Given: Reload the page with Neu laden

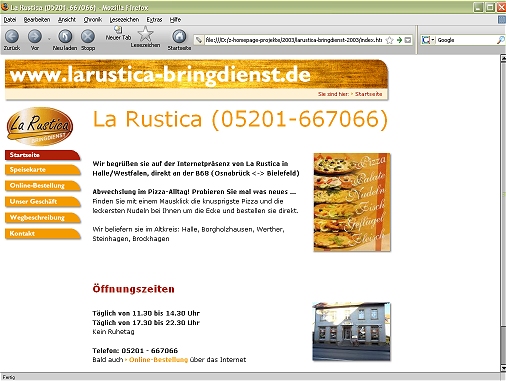Looking at the screenshot, I should tap(65, 36).
